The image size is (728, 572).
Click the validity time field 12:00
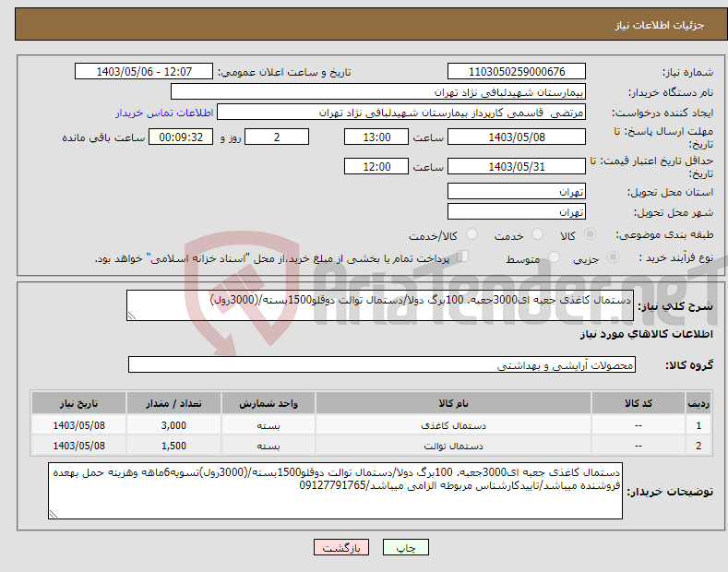376,166
